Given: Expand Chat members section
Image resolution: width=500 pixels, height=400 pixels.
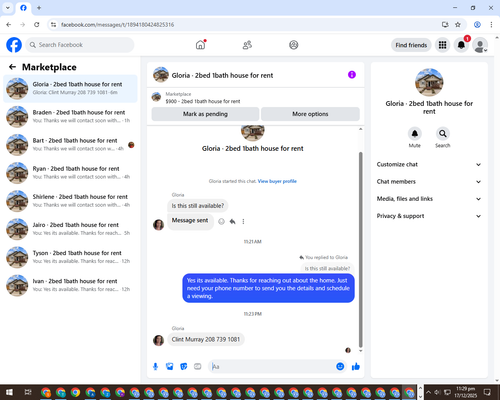Looking at the screenshot, I should [429, 182].
